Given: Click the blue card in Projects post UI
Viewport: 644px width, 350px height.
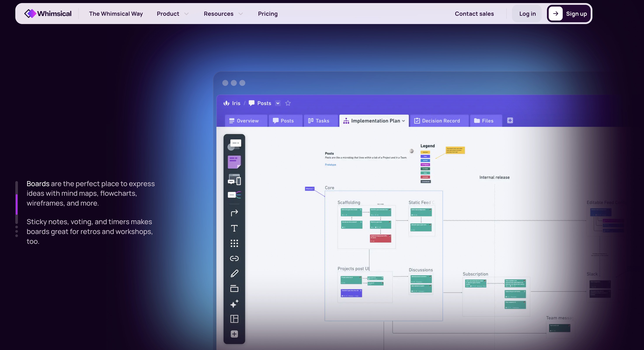Looking at the screenshot, I should click(351, 293).
